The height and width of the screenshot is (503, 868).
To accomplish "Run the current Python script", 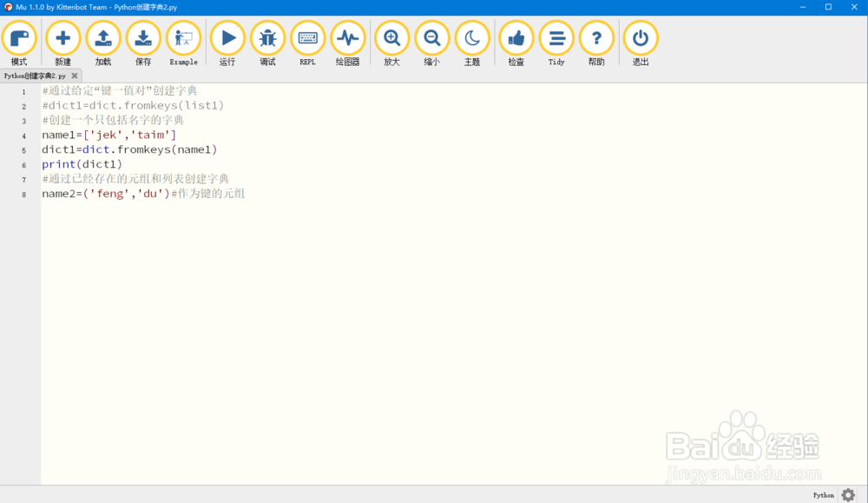I will pyautogui.click(x=227, y=38).
